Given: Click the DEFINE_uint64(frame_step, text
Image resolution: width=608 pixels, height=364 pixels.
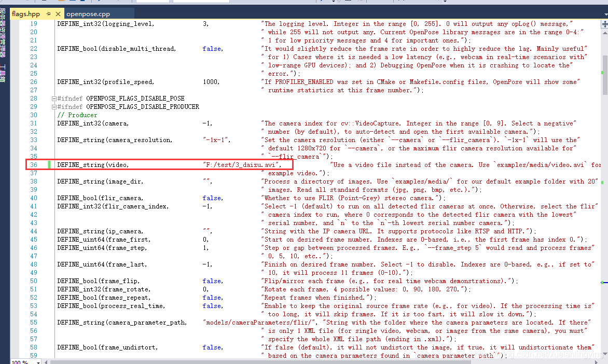Looking at the screenshot, I should pyautogui.click(x=102, y=248).
